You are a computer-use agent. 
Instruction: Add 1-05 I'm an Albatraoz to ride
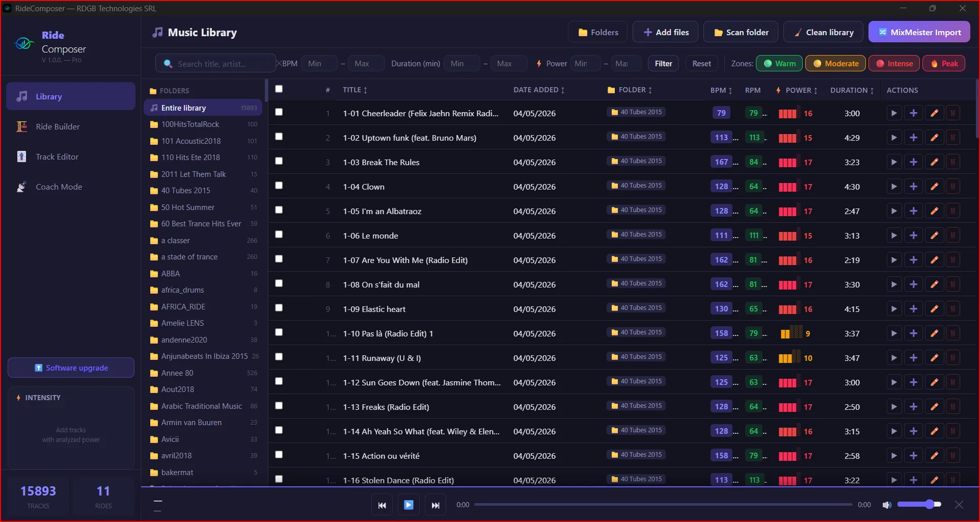click(x=914, y=211)
